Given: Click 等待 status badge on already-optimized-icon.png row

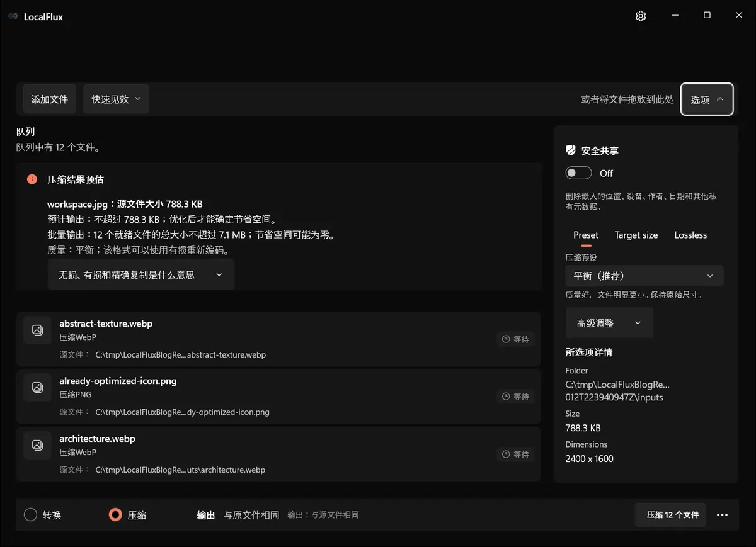Looking at the screenshot, I should point(515,397).
